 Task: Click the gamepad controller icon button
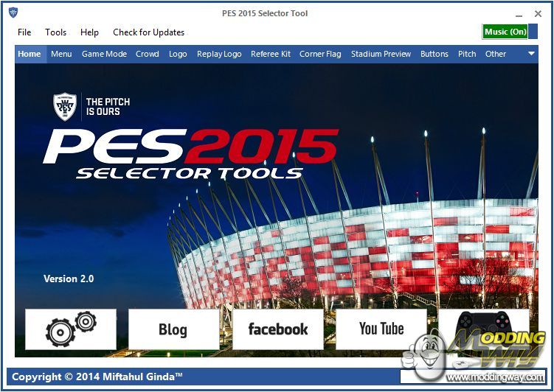(483, 324)
